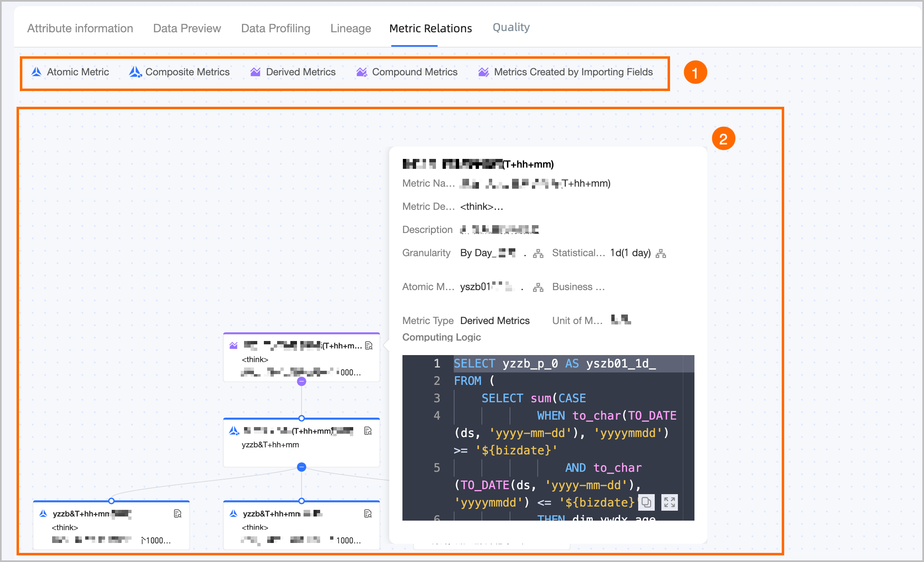Click line 1 SELECT statement in code editor
Viewport: 924px width, 562px height.
tap(554, 364)
